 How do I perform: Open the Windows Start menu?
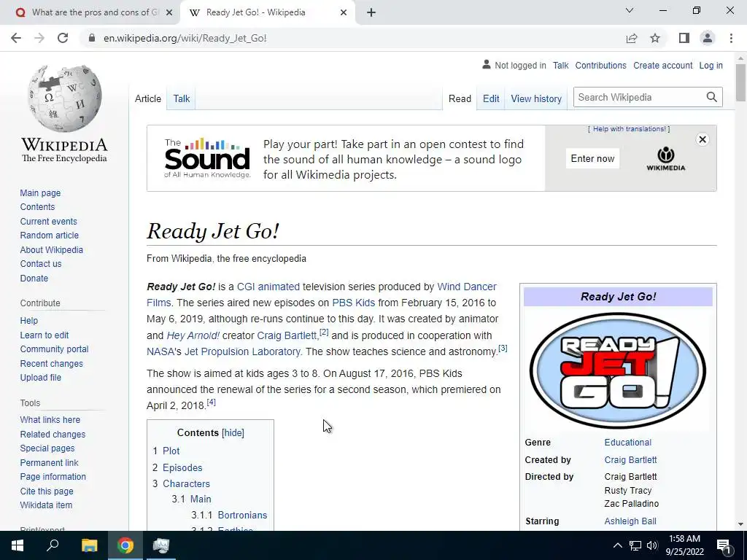(18, 545)
